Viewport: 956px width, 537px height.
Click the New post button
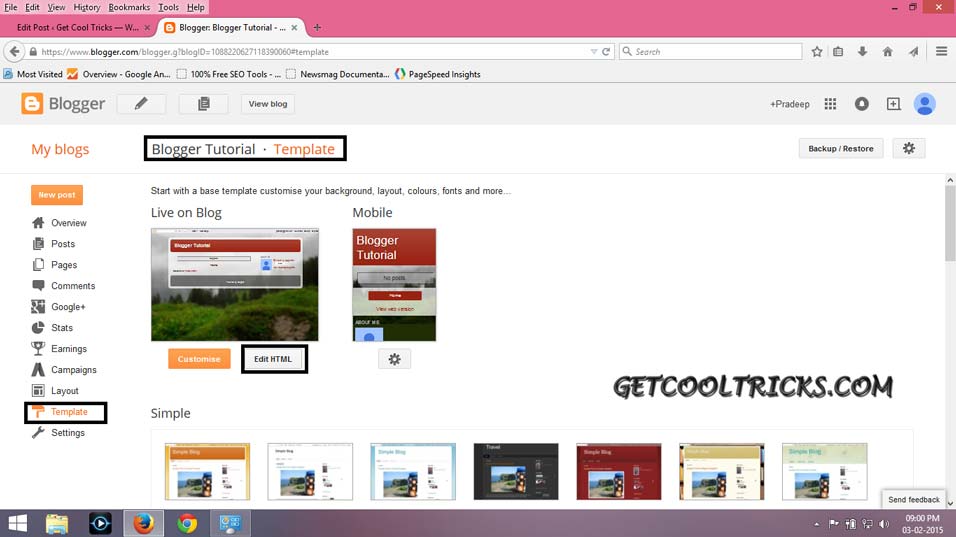tap(57, 195)
